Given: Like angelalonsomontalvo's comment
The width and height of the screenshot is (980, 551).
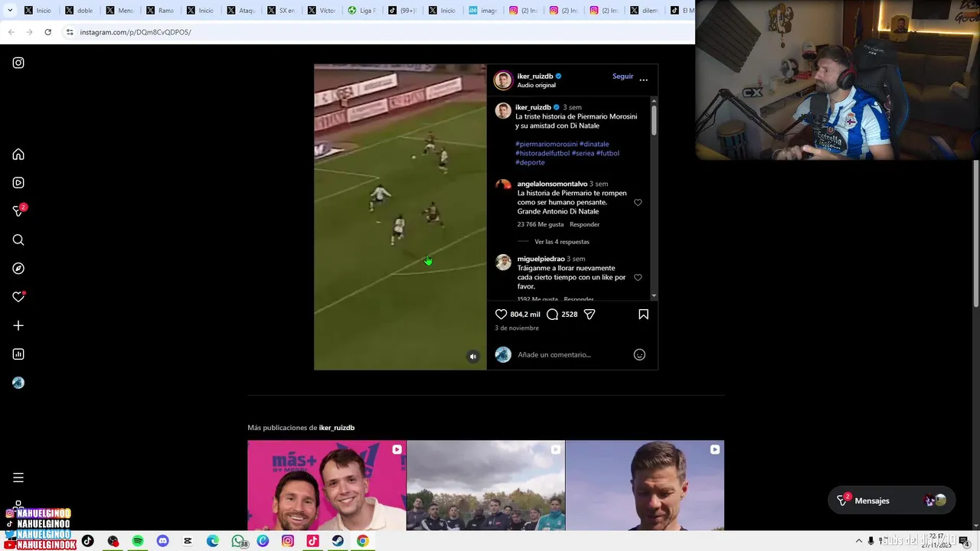Looking at the screenshot, I should pos(638,203).
